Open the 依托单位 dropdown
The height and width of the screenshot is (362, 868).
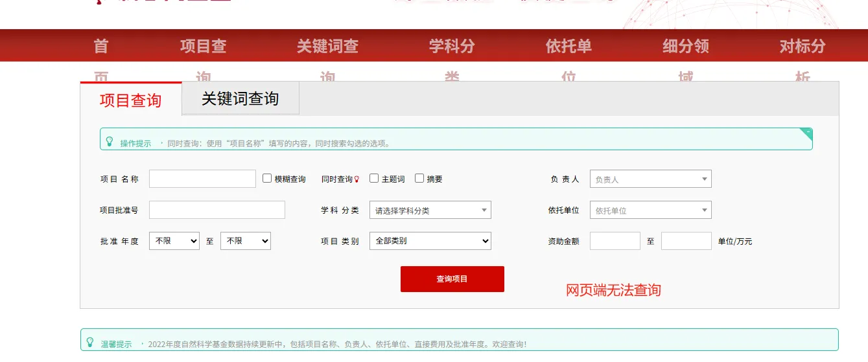[x=650, y=210]
